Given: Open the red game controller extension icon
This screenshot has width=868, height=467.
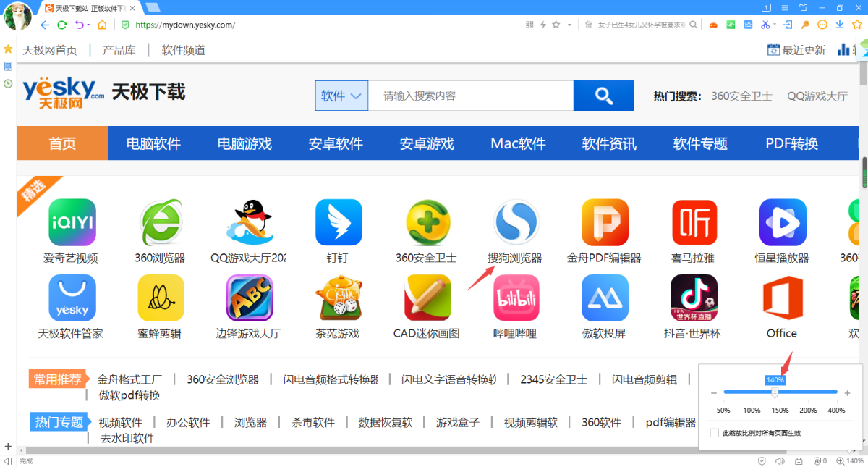Looking at the screenshot, I should [x=713, y=25].
